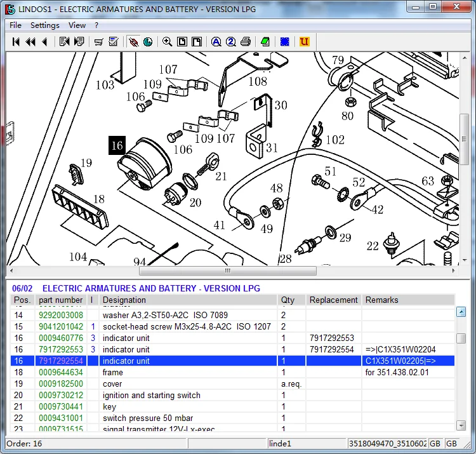Click the 'part number' column header
The width and height of the screenshot is (476, 454).
point(60,300)
